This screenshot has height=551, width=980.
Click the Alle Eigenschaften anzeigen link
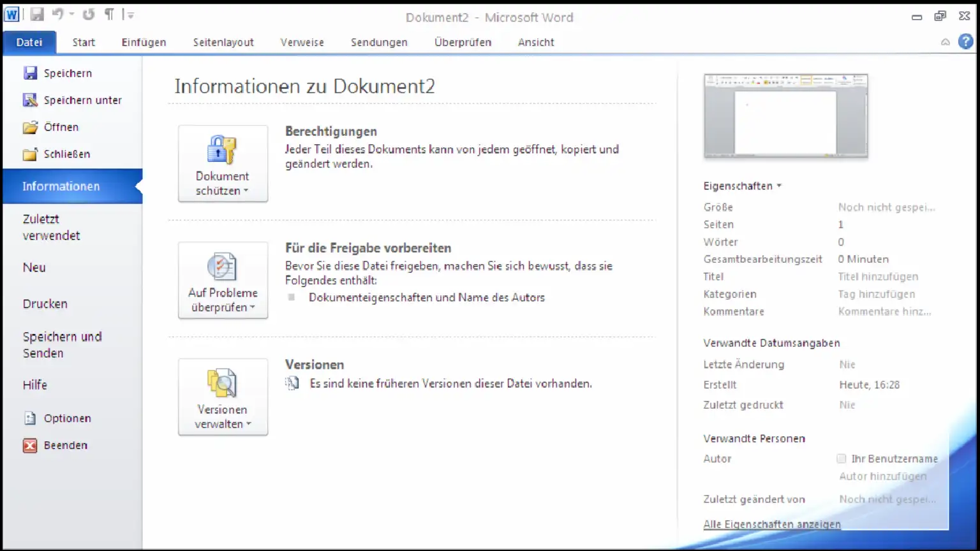(771, 524)
